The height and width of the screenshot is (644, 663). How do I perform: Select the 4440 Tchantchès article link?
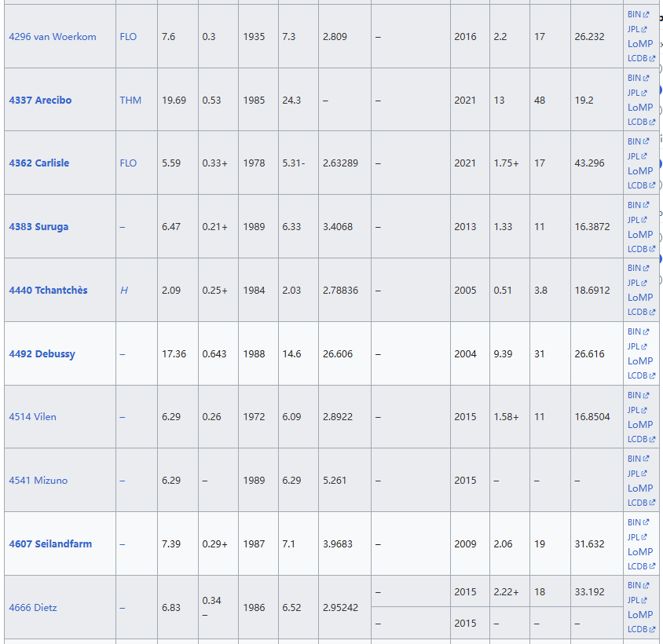(x=48, y=291)
